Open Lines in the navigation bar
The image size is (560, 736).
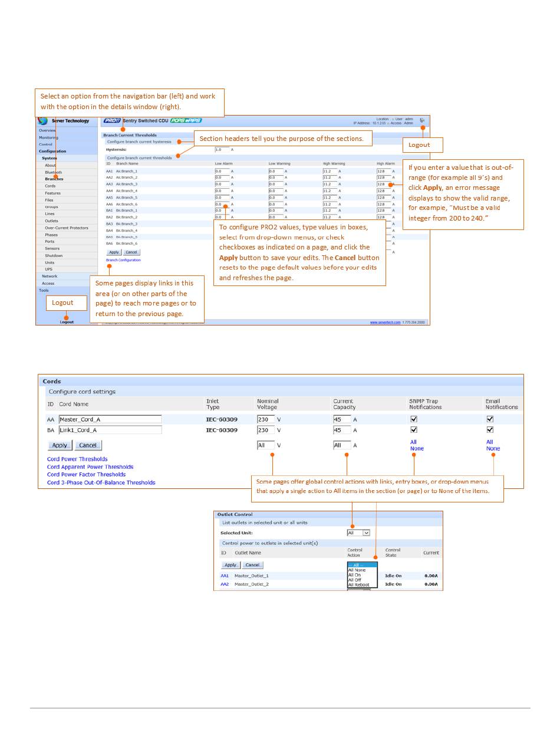(x=50, y=214)
